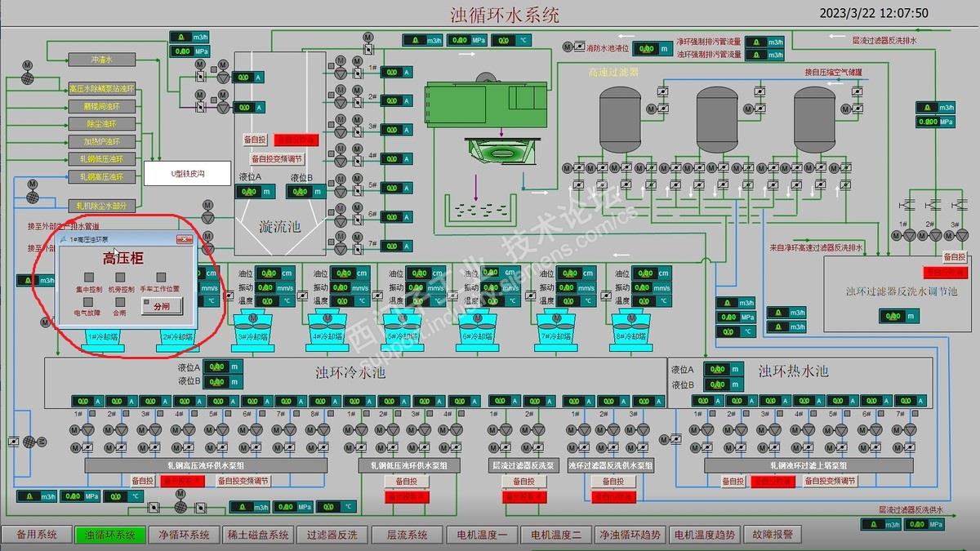The image size is (980, 551).
Task: Click the U型铁皮沟 box
Action: 187,173
